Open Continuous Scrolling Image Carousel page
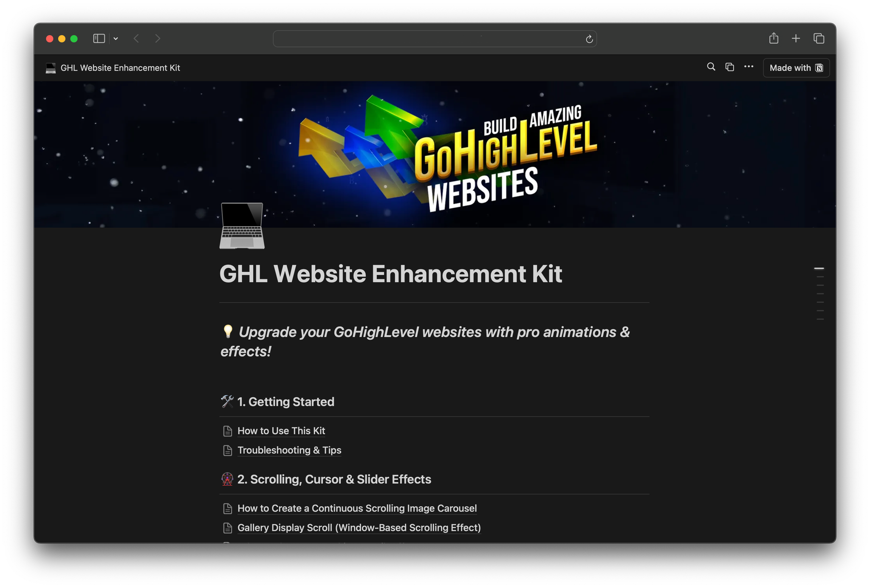This screenshot has height=588, width=870. click(x=357, y=508)
